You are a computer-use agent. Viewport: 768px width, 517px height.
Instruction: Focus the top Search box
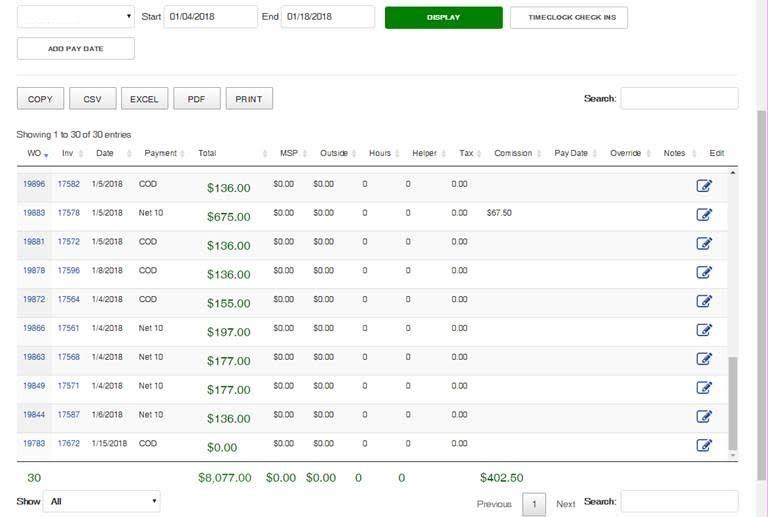coord(679,98)
